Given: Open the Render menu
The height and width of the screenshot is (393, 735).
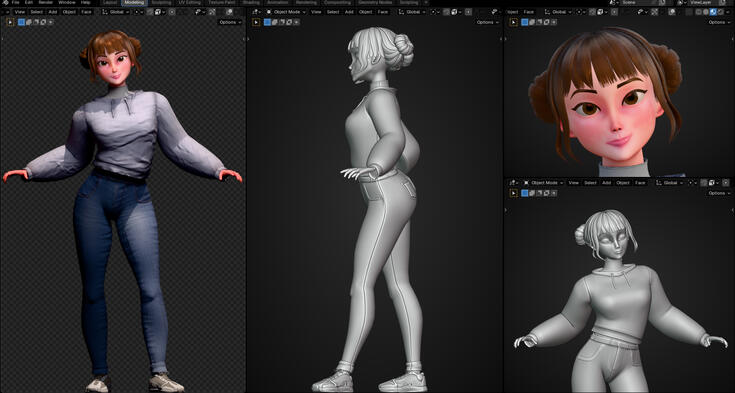Looking at the screenshot, I should click(x=45, y=2).
